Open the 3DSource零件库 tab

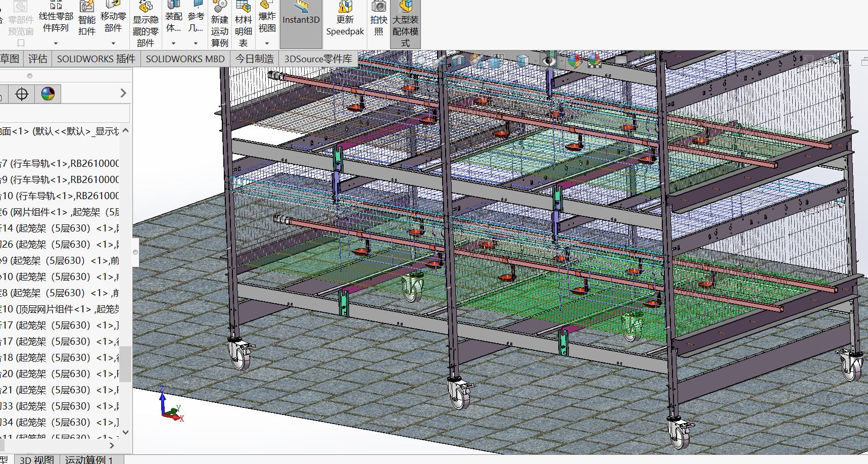pyautogui.click(x=318, y=59)
